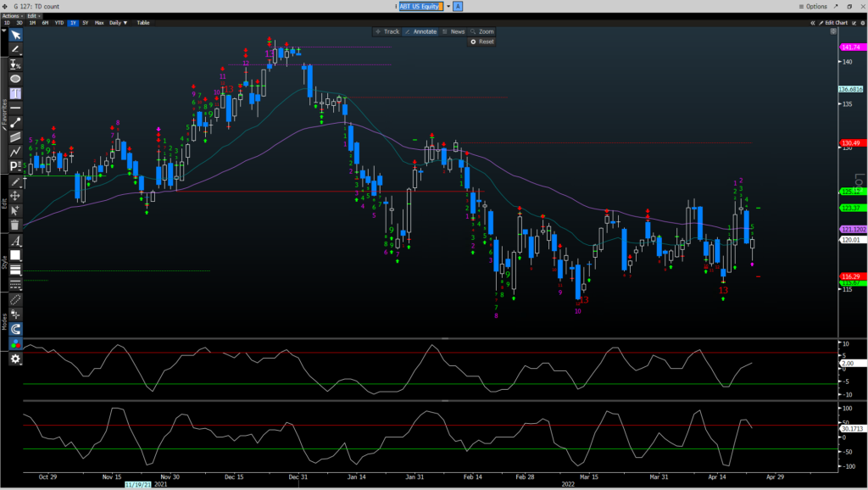868x490 pixels.
Task: Click the 120.01 last price label
Action: 851,240
